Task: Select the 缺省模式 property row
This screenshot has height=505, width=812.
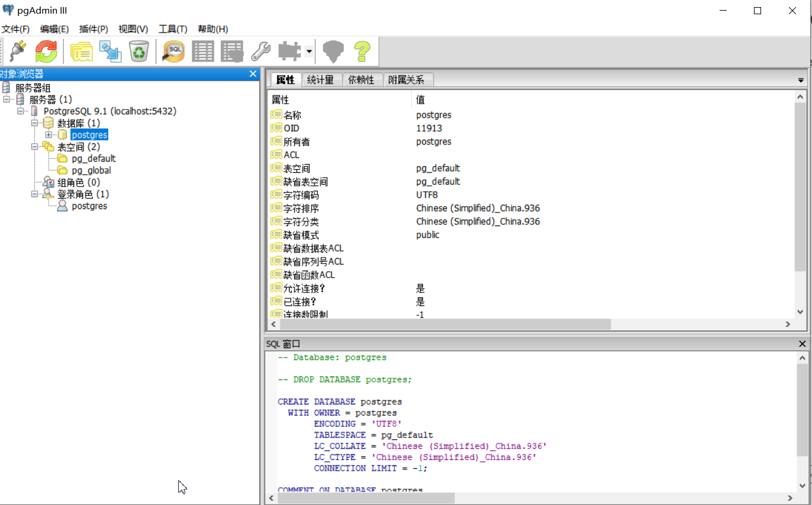Action: (x=531, y=235)
